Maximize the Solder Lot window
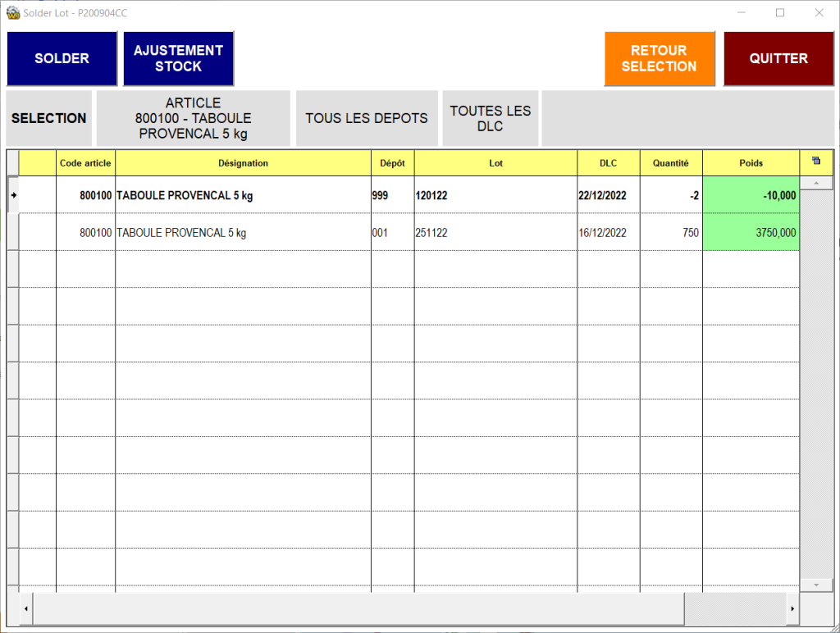840x633 pixels. click(x=780, y=13)
